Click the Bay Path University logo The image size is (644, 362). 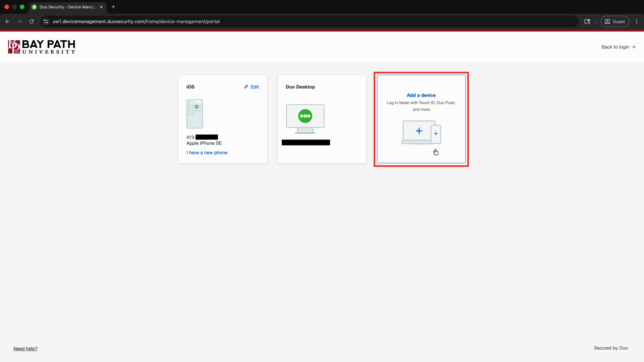coord(42,47)
